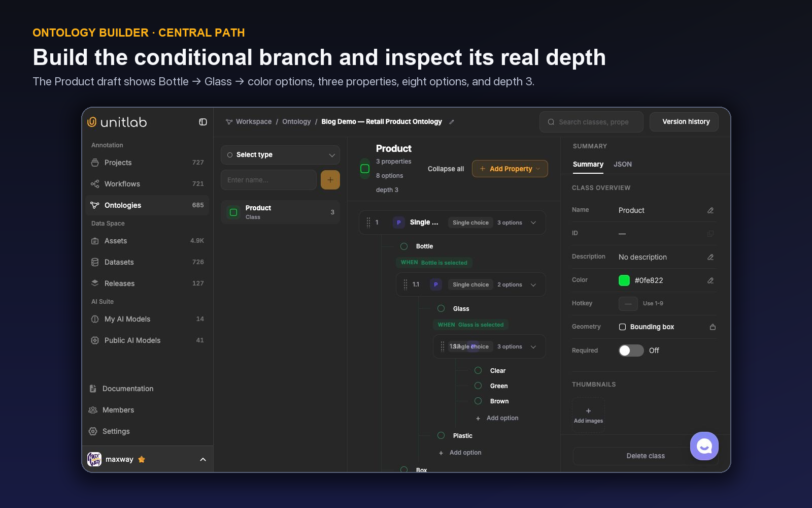The width and height of the screenshot is (812, 508).
Task: Open the Select type dropdown
Action: tap(280, 155)
